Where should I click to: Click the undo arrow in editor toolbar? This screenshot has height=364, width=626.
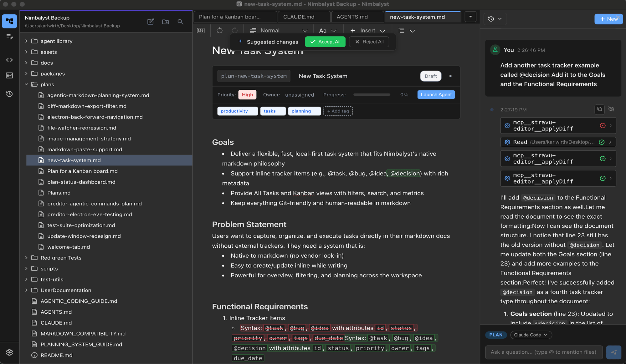coord(219,30)
